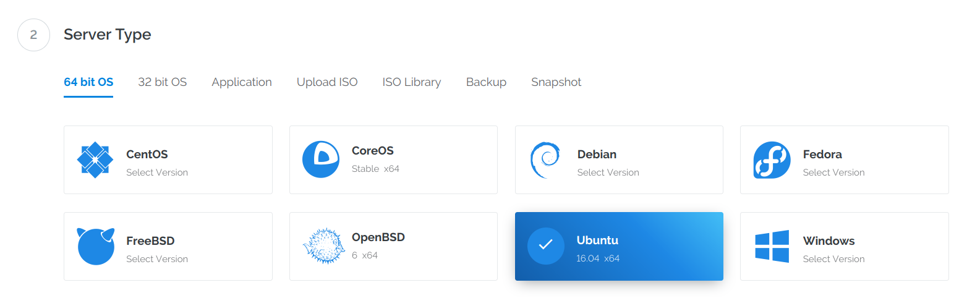Switch to the 32 bit OS tab

tap(163, 82)
